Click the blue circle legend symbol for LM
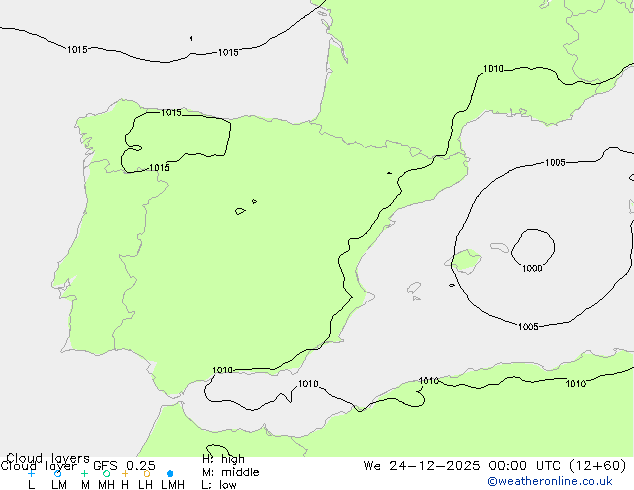The image size is (634, 490). (57, 473)
